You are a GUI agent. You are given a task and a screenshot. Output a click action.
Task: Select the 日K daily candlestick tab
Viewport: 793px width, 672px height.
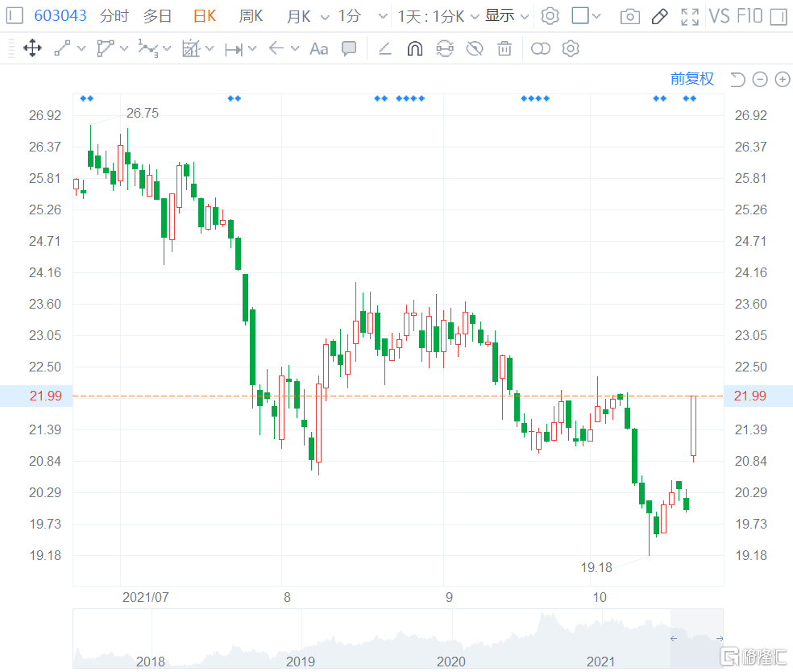point(205,16)
